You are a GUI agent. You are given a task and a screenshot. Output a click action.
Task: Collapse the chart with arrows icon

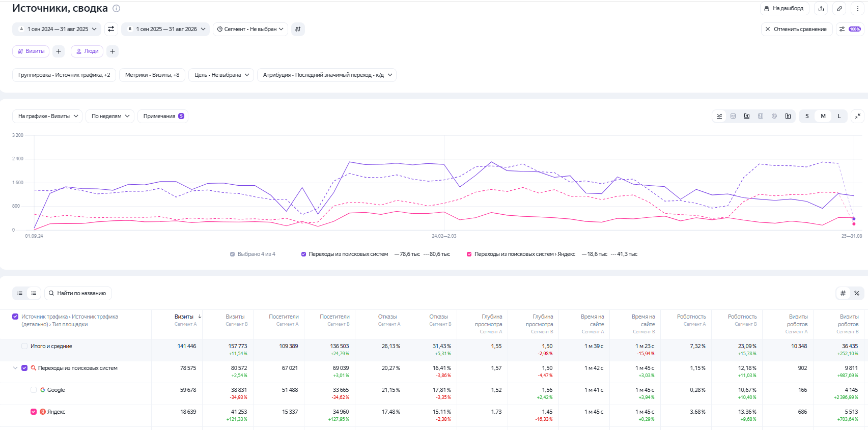point(858,116)
